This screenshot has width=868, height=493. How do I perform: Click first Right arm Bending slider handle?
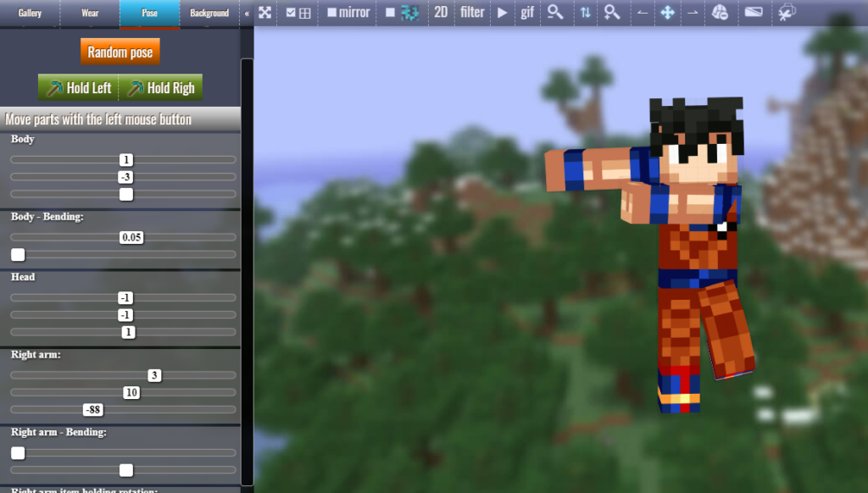(18, 452)
